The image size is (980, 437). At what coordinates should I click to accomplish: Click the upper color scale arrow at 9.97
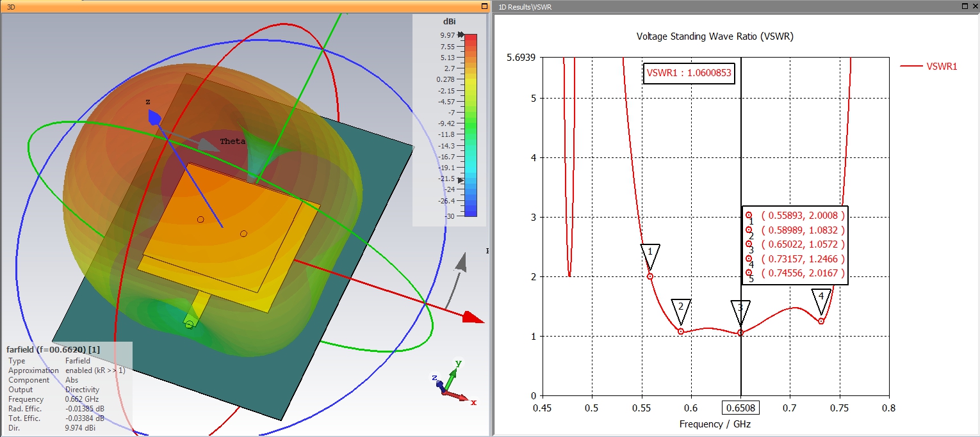(460, 35)
